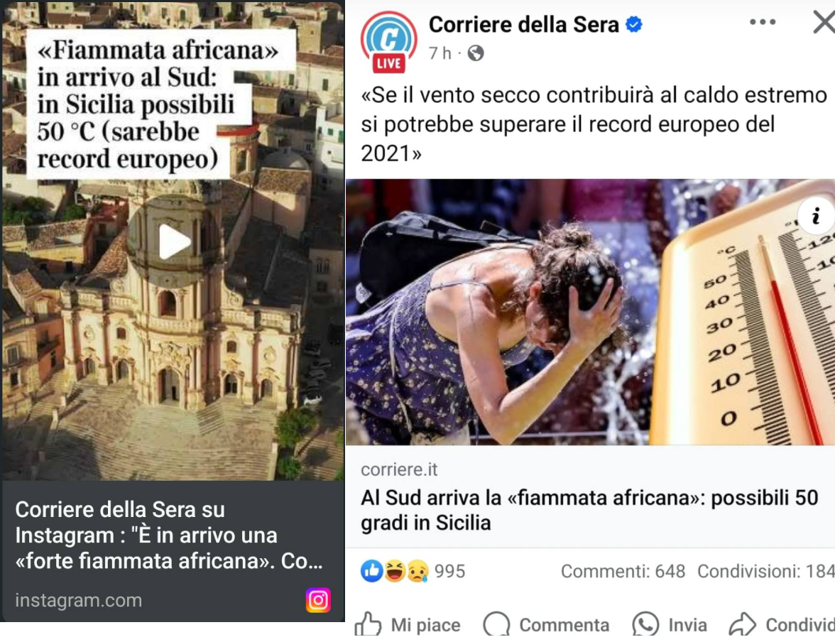840x642 pixels.
Task: View the 995 reactions count
Action: 449,572
